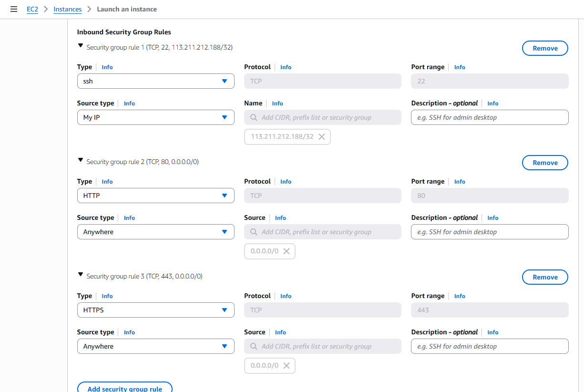Open the ssh Type dropdown

point(155,81)
